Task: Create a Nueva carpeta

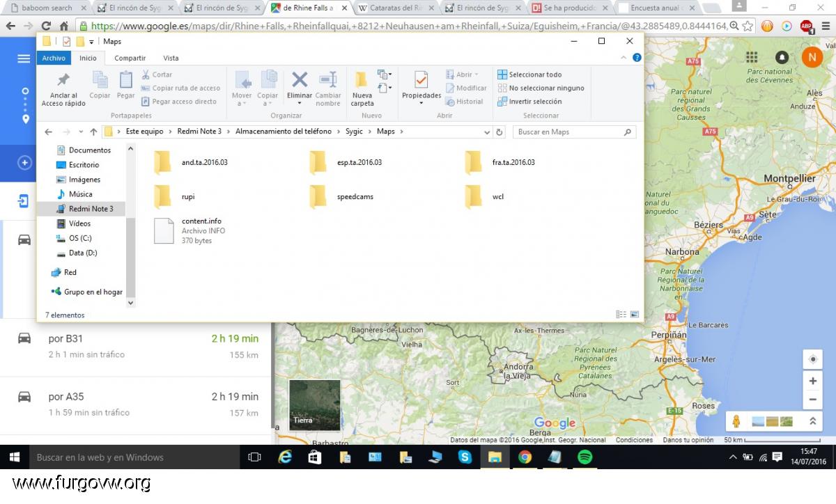Action: click(x=362, y=88)
